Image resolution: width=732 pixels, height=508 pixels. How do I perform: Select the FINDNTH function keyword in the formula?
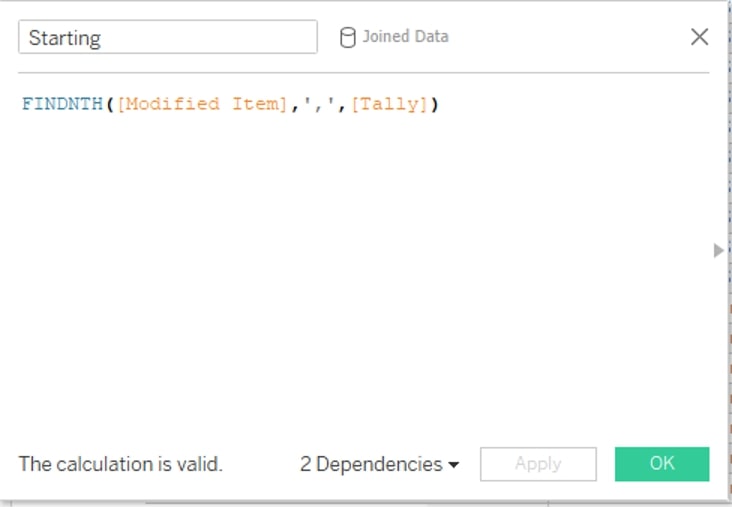(x=63, y=104)
